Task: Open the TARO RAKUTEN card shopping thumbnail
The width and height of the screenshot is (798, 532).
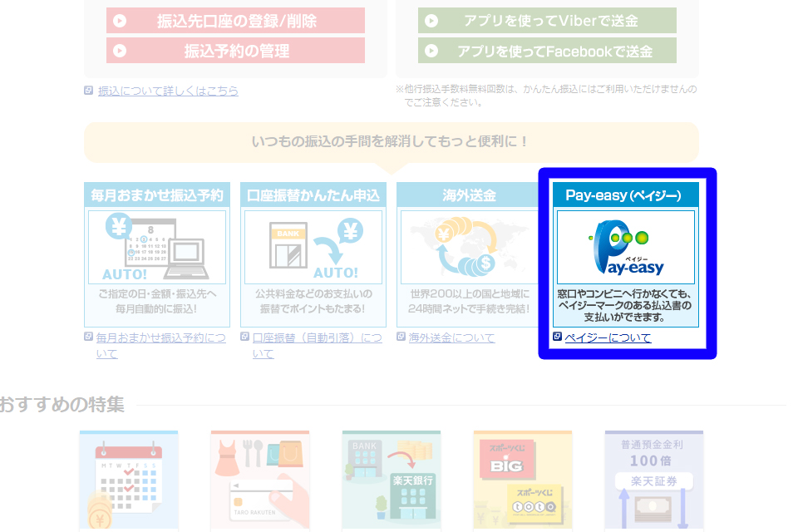Action: pyautogui.click(x=260, y=481)
